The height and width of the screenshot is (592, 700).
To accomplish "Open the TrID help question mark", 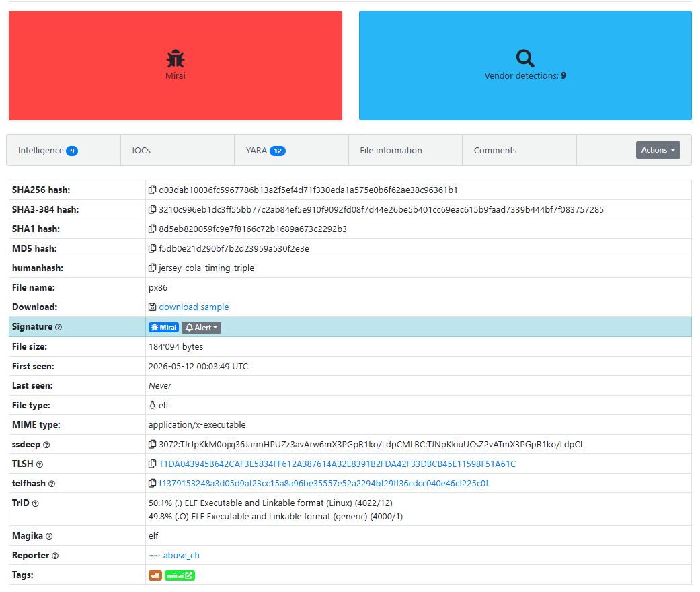I will click(x=35, y=503).
